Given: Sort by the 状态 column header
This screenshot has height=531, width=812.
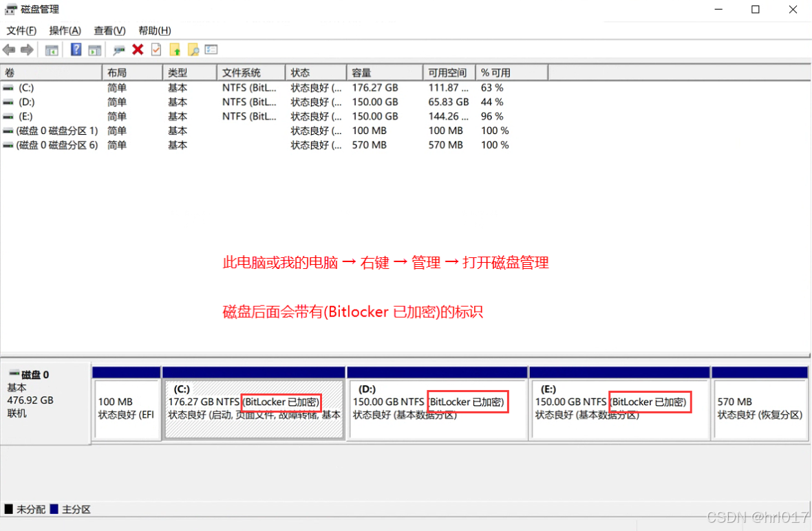Looking at the screenshot, I should [x=316, y=73].
